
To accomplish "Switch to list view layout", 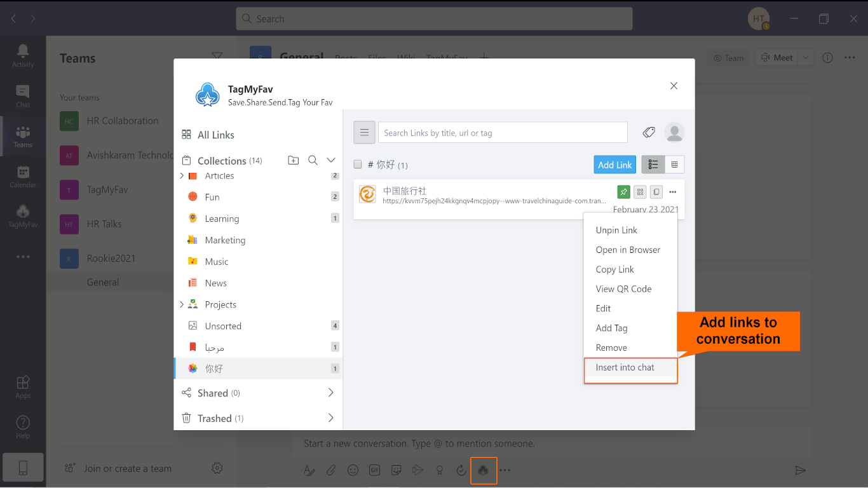I will pos(653,165).
